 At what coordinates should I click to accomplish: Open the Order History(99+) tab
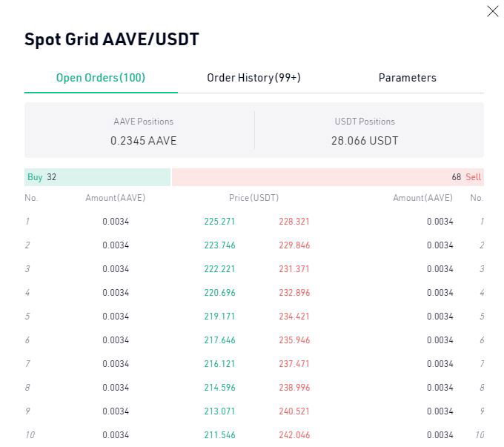253,78
